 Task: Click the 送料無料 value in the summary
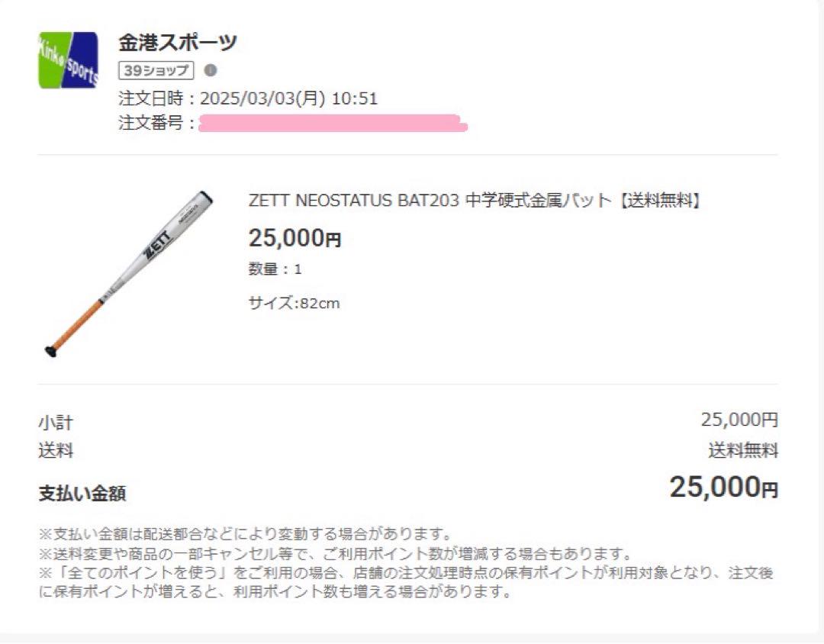743,450
